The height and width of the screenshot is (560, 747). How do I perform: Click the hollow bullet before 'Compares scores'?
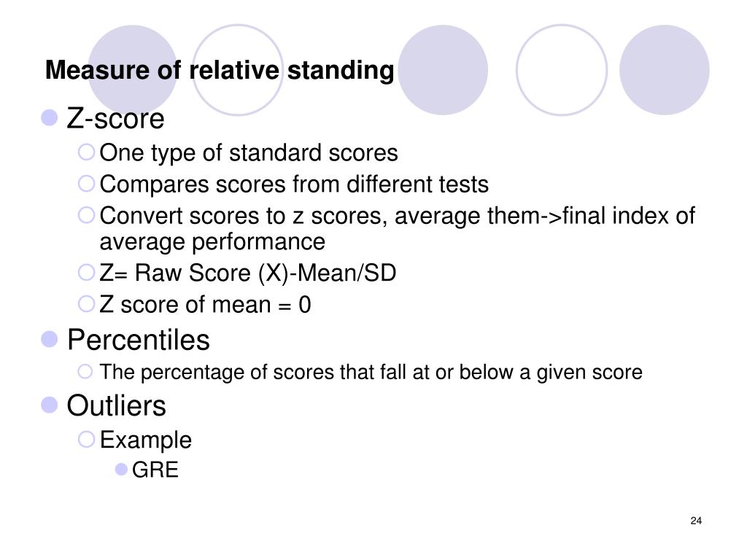pyautogui.click(x=86, y=184)
